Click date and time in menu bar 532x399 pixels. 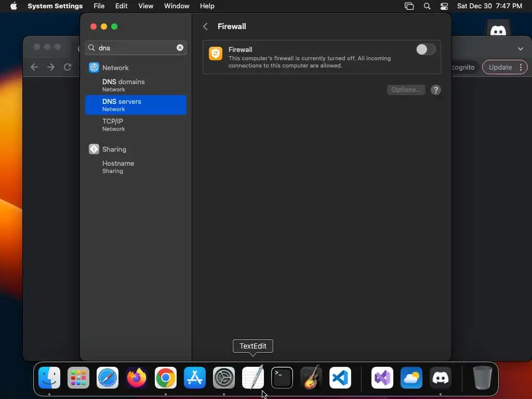pos(489,6)
